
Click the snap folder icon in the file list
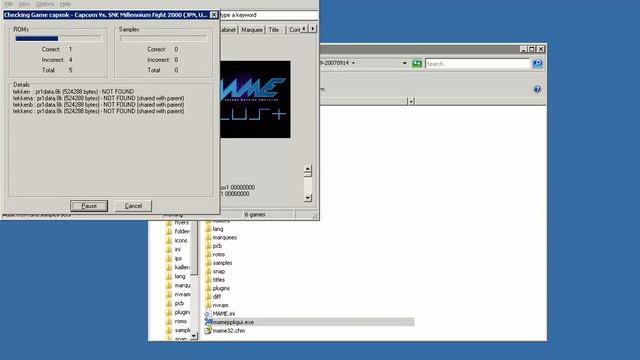tap(209, 271)
